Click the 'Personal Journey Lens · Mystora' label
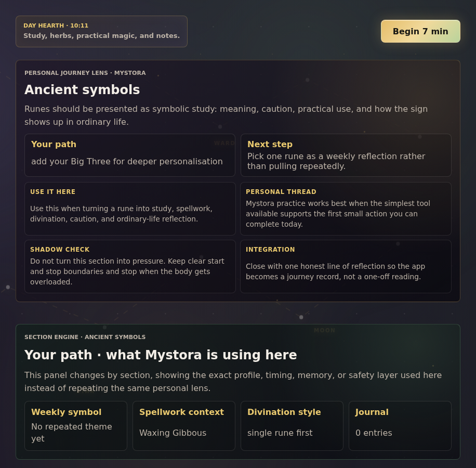This screenshot has width=476, height=468. (85, 73)
